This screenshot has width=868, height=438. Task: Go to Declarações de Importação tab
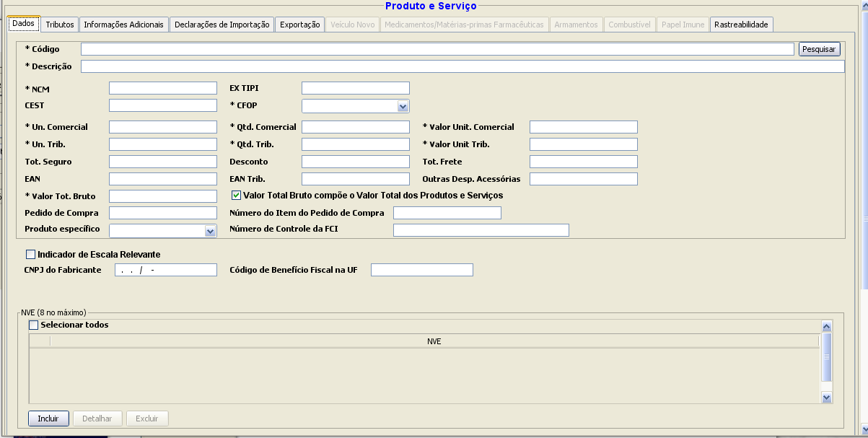[222, 25]
